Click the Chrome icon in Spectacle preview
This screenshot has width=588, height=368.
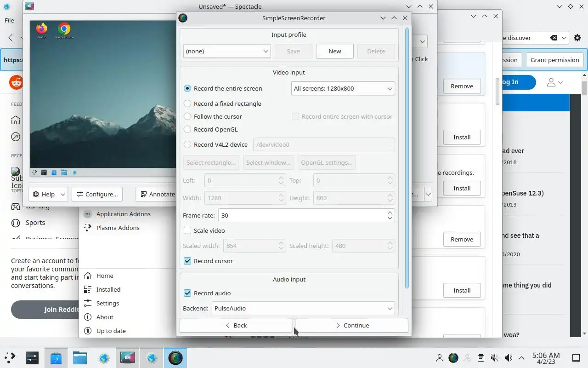point(64,29)
